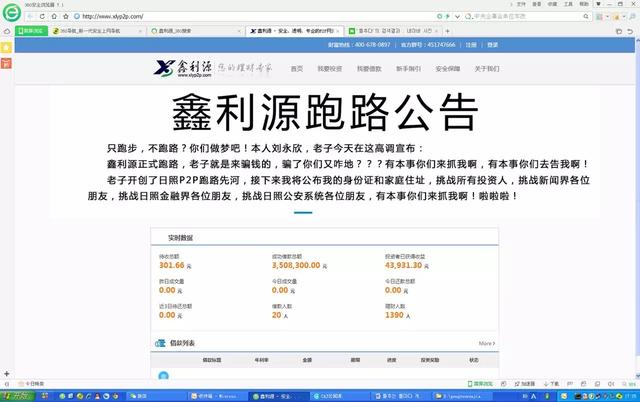Open the yellow toolbar icon dropdown arrow
The height and width of the screenshot is (402, 640).
tap(624, 17)
